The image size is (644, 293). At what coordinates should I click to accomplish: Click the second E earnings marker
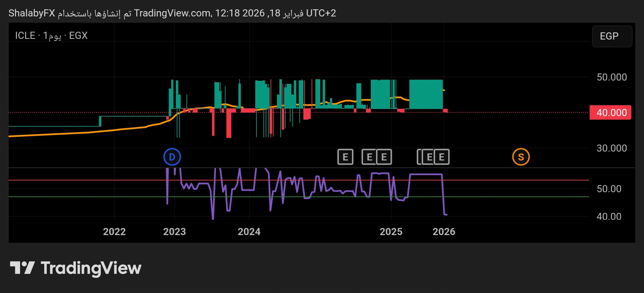point(369,157)
